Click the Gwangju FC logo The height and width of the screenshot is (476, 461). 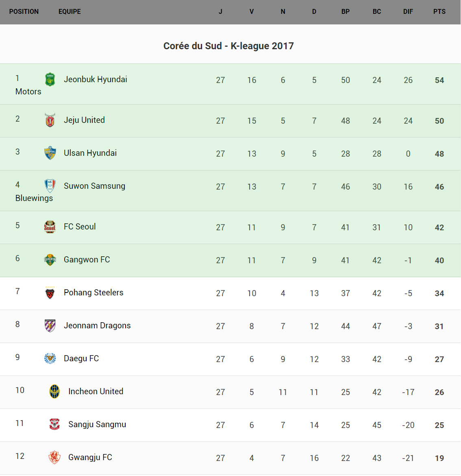(54, 458)
